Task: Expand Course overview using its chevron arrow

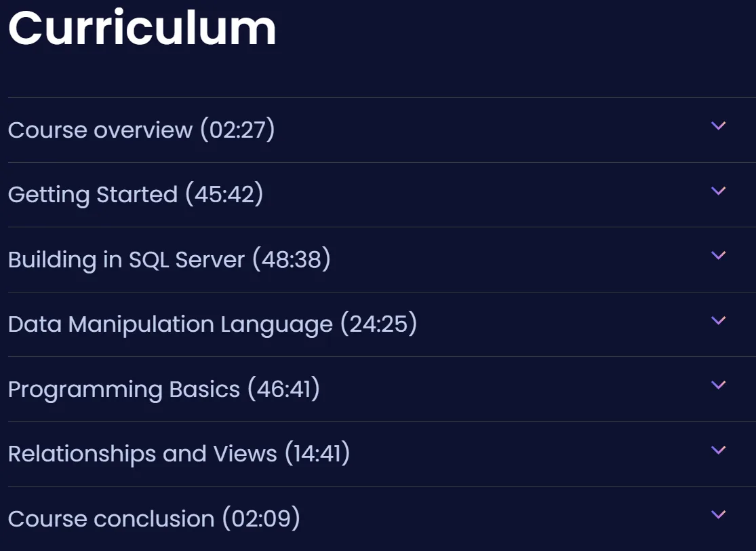Action: tap(719, 126)
